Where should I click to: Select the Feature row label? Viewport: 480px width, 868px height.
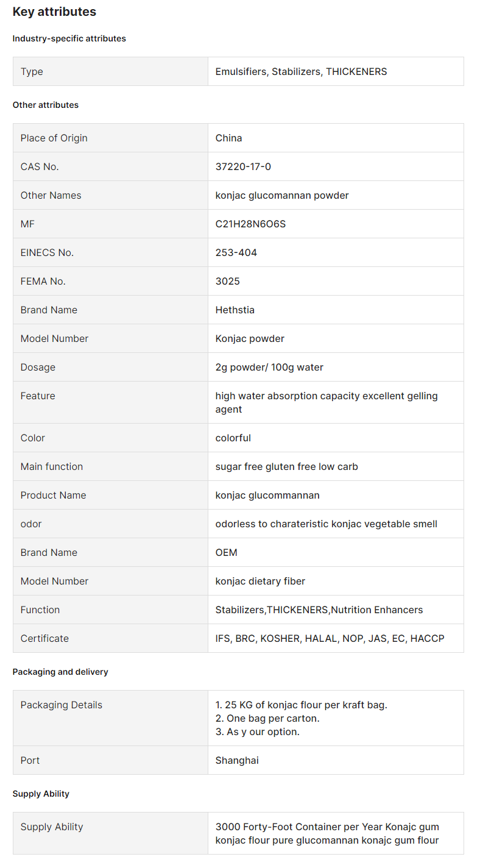pyautogui.click(x=38, y=396)
